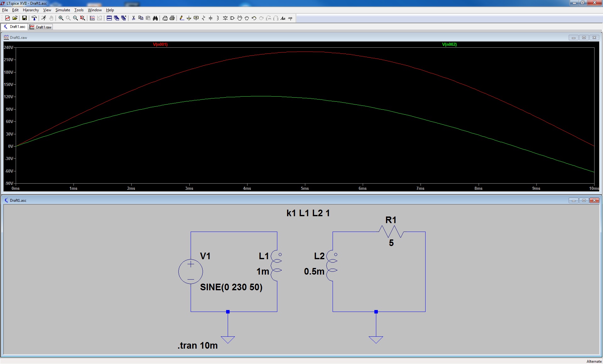Minimize the Draft1.asc schematic pane
Viewport: 603px width, 364px height.
(x=573, y=201)
